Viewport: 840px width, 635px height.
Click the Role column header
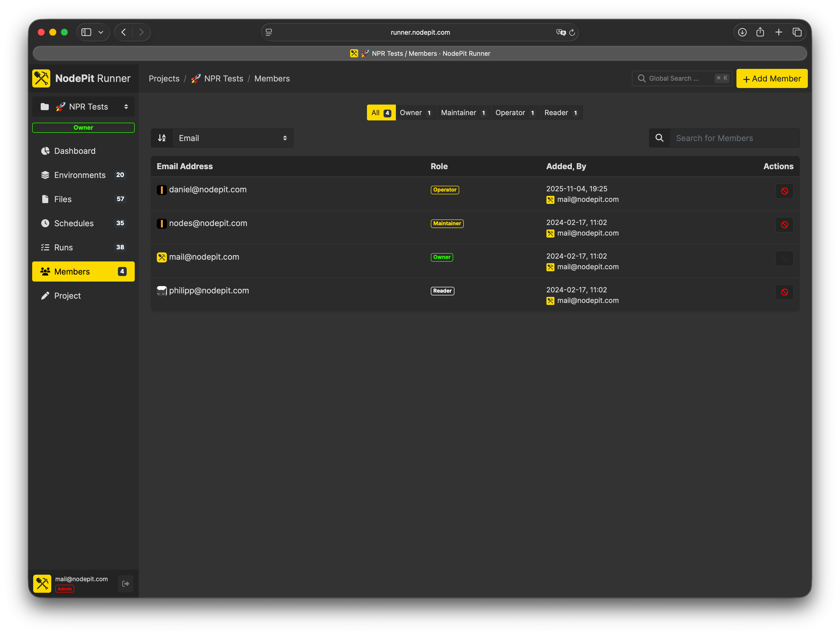coord(439,166)
